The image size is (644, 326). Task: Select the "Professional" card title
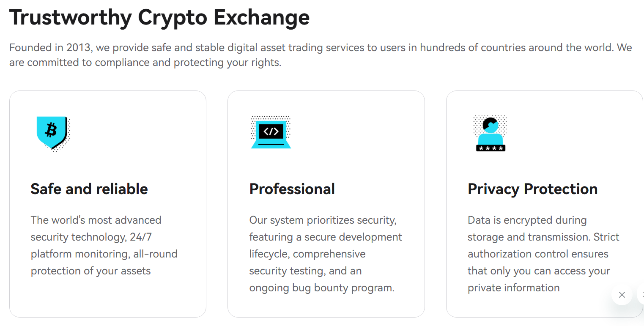pos(292,189)
